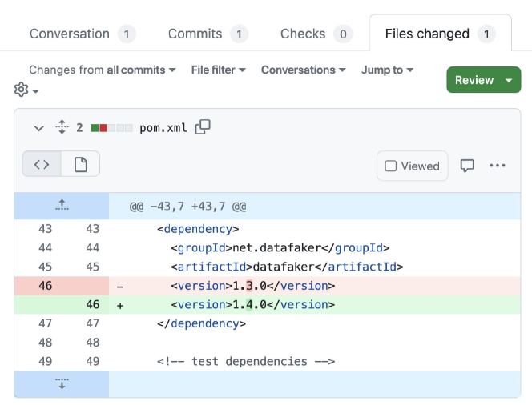Viewport: 532px width, 405px height.
Task: Switch to the Conversation tab
Action: point(82,34)
